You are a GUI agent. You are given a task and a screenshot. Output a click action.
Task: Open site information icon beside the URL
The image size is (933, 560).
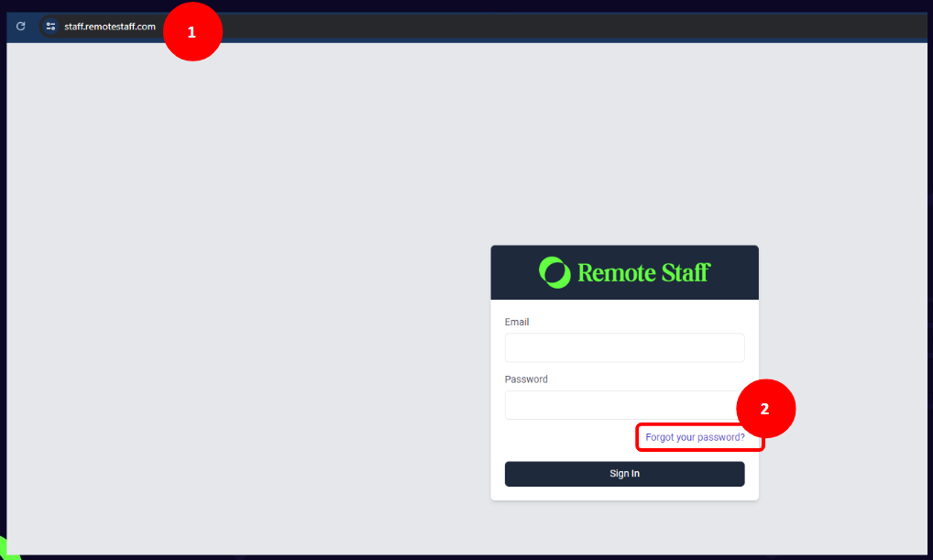50,27
